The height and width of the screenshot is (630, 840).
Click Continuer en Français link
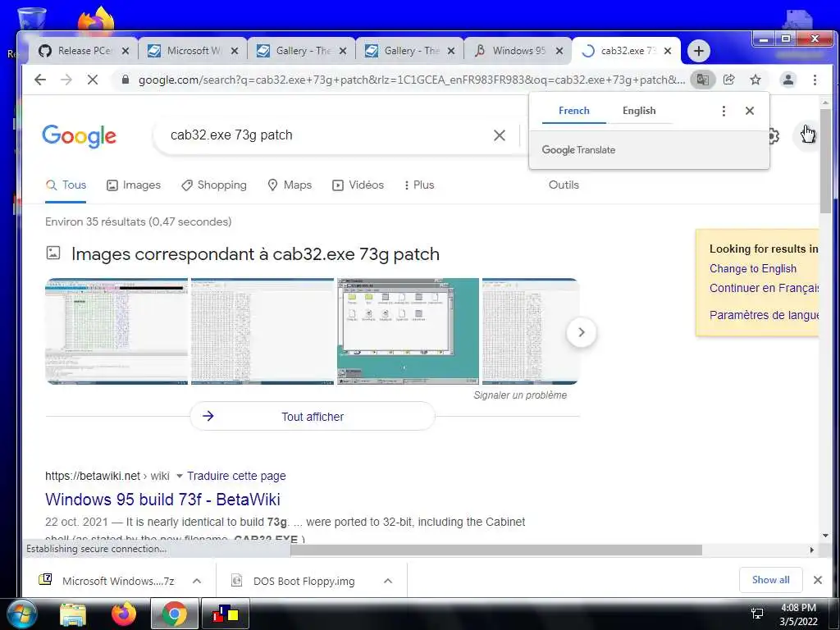[764, 288]
